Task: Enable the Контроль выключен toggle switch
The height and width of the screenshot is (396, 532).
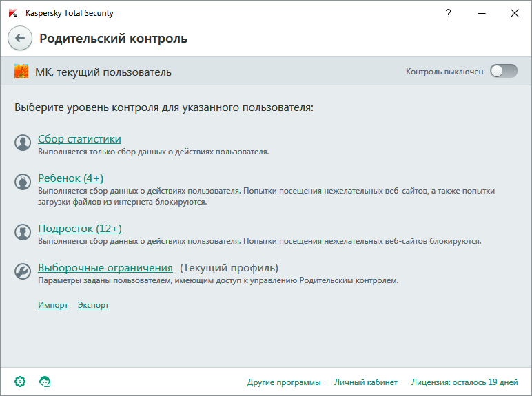Action: (x=504, y=71)
